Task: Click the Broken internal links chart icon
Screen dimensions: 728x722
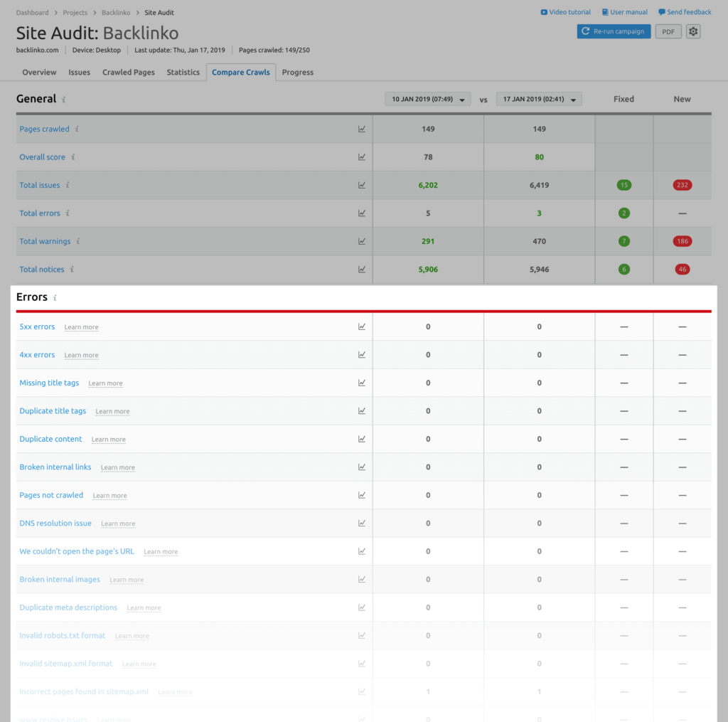Action: [362, 467]
